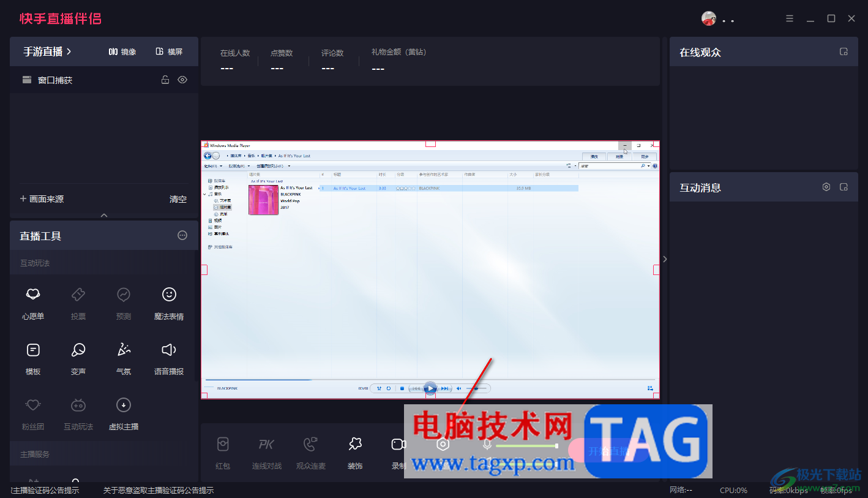Click 清空 to clear all sources
This screenshot has height=498, width=868.
click(178, 199)
